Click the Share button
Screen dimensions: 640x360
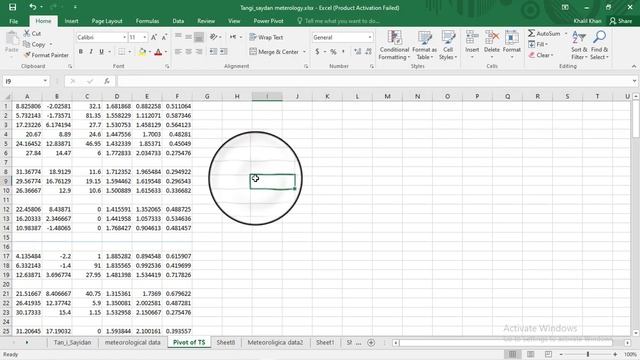(620, 21)
